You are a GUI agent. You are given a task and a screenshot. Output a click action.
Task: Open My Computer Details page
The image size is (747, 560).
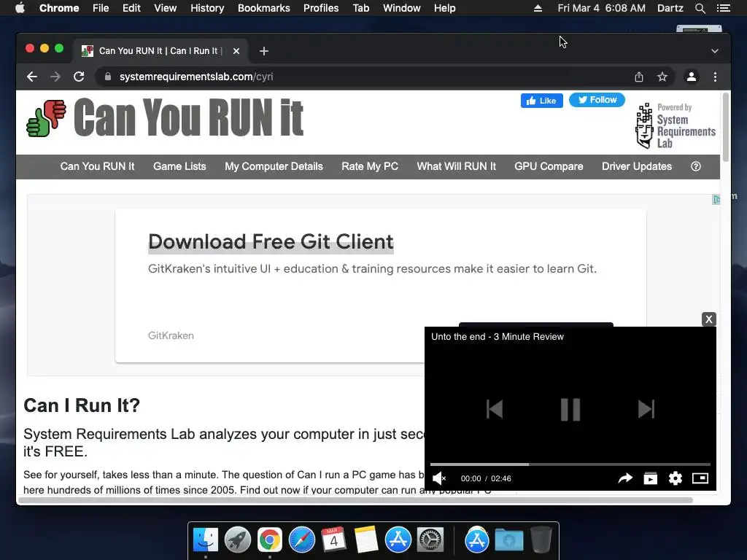click(x=274, y=166)
